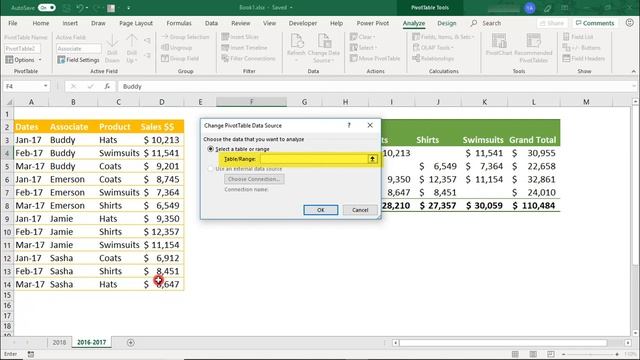Select the 2016-2017 sheet tab
This screenshot has width=640, height=360.
point(91,342)
